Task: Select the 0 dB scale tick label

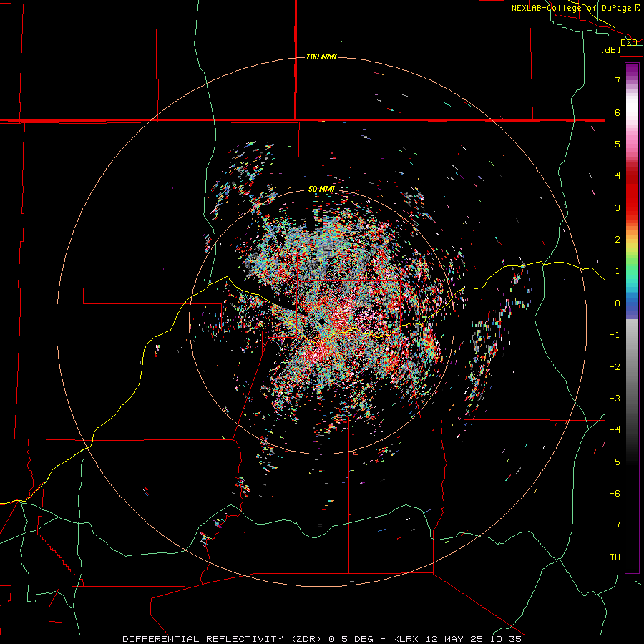Action: pyautogui.click(x=618, y=303)
